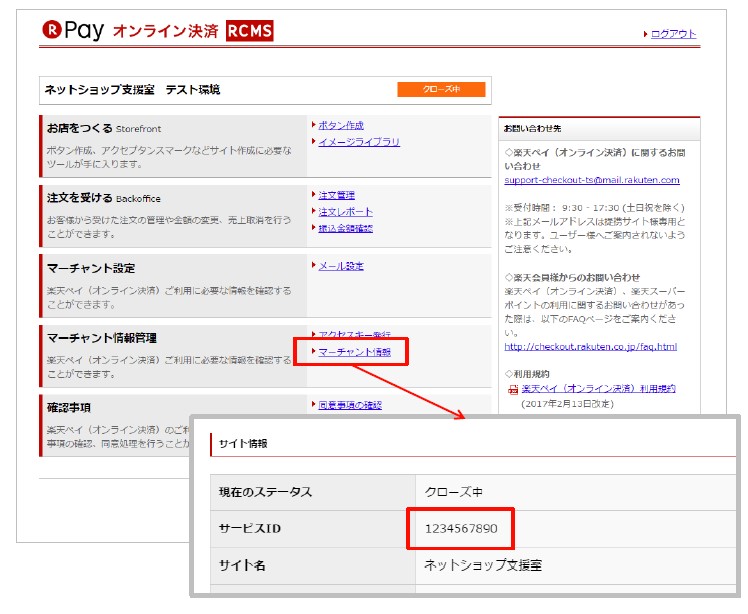The width and height of the screenshot is (748, 614).
Task: Open the イメージライブラリ link
Action: point(359,142)
